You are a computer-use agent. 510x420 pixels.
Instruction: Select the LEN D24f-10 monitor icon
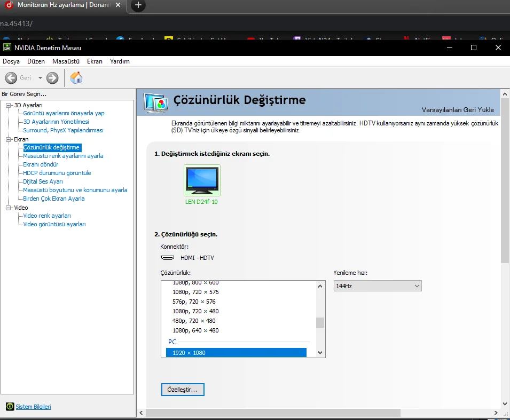[x=202, y=180]
